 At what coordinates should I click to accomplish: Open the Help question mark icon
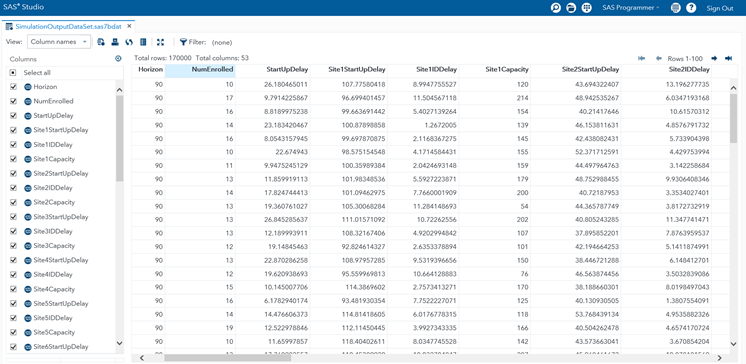pos(691,8)
